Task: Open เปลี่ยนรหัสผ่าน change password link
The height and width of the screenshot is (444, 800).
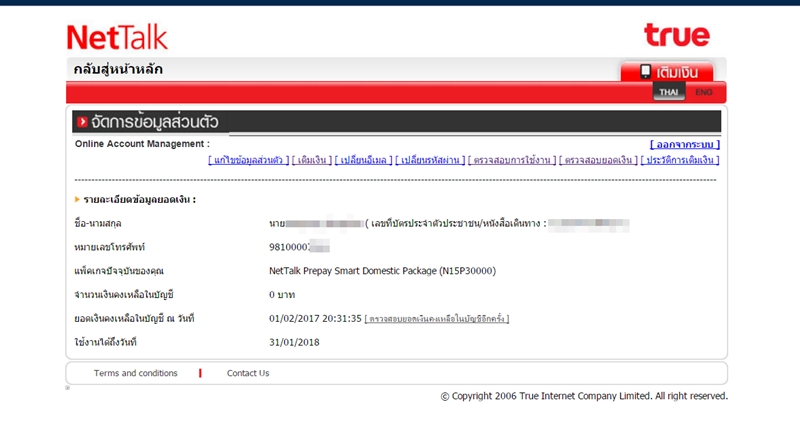Action: (430, 160)
